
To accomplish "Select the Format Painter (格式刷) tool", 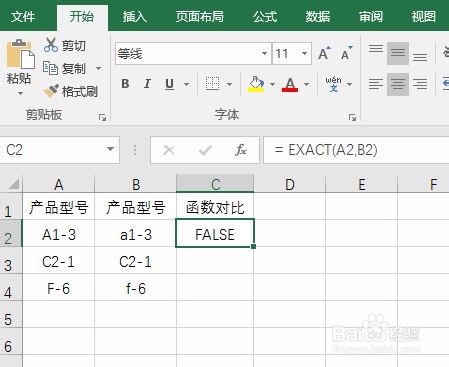I will (x=71, y=91).
